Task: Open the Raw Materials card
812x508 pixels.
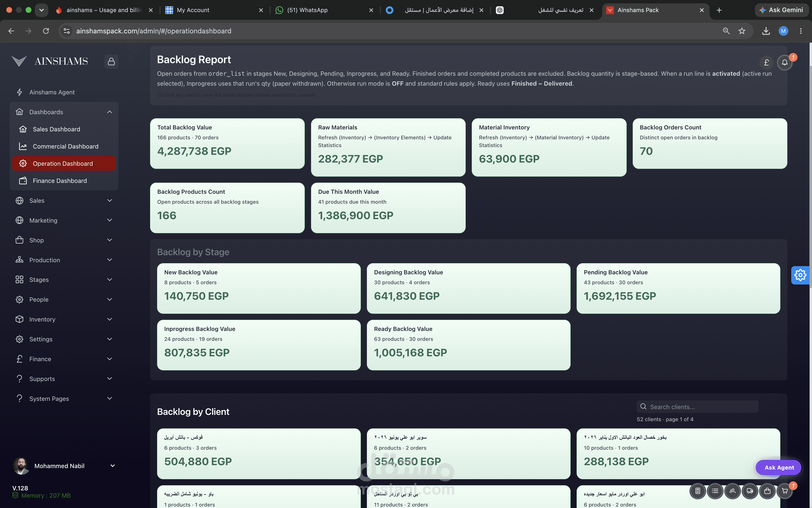Action: click(x=388, y=147)
